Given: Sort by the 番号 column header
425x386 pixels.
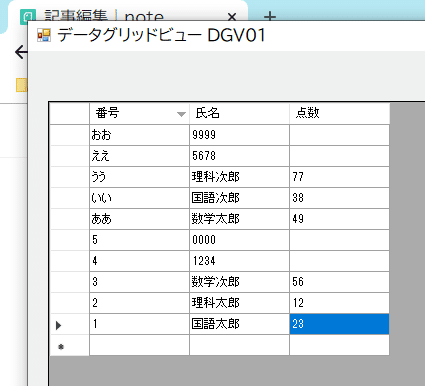Looking at the screenshot, I should point(139,114).
